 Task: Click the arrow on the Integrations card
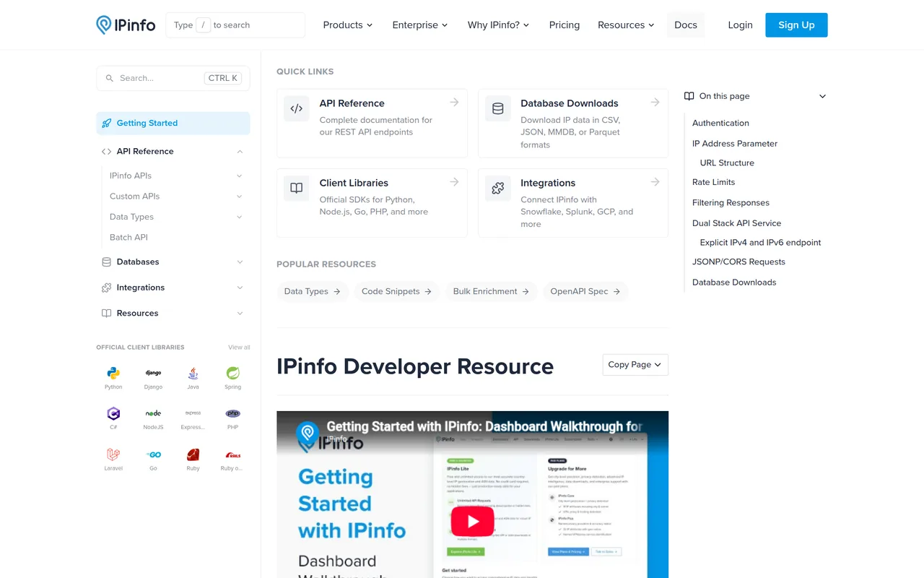click(x=655, y=182)
